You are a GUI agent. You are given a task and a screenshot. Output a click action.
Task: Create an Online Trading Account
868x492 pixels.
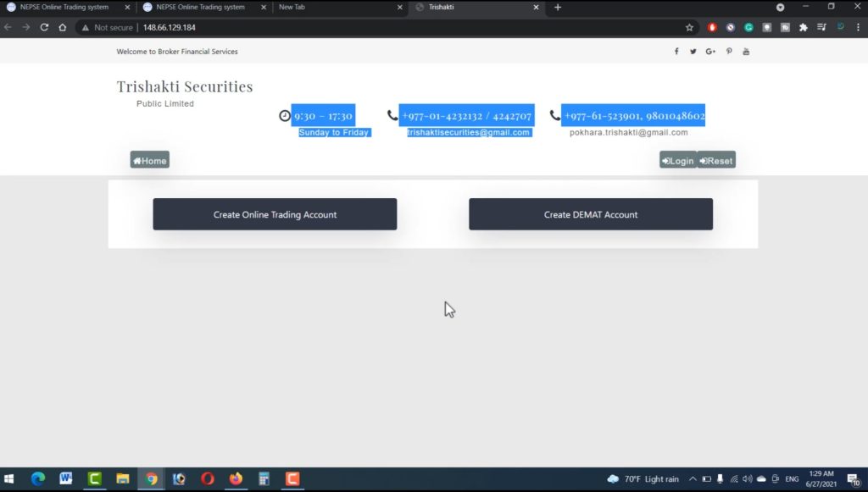point(275,214)
